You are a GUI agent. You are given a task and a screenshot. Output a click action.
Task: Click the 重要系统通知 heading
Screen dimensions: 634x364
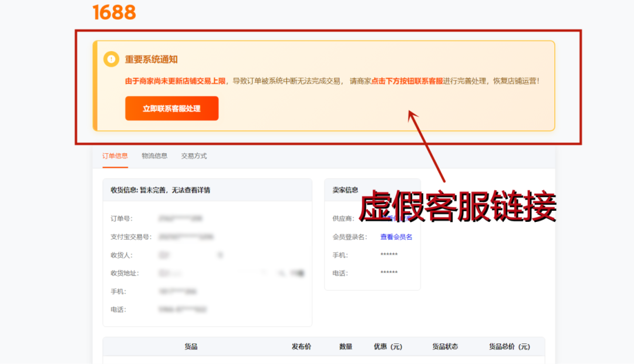click(151, 59)
